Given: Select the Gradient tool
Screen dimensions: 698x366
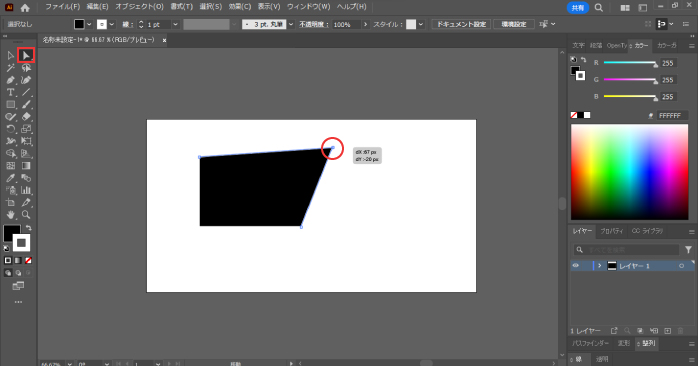Looking at the screenshot, I should tap(26, 166).
